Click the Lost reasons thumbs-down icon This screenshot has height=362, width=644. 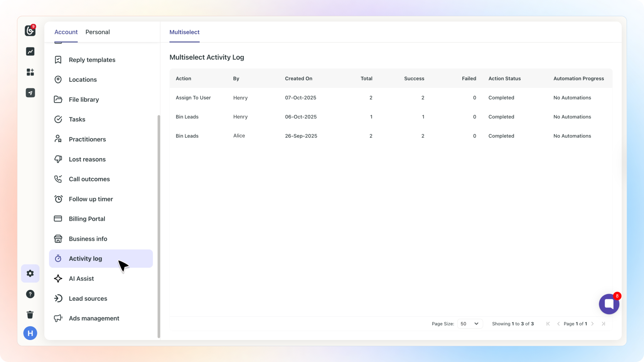(58, 159)
